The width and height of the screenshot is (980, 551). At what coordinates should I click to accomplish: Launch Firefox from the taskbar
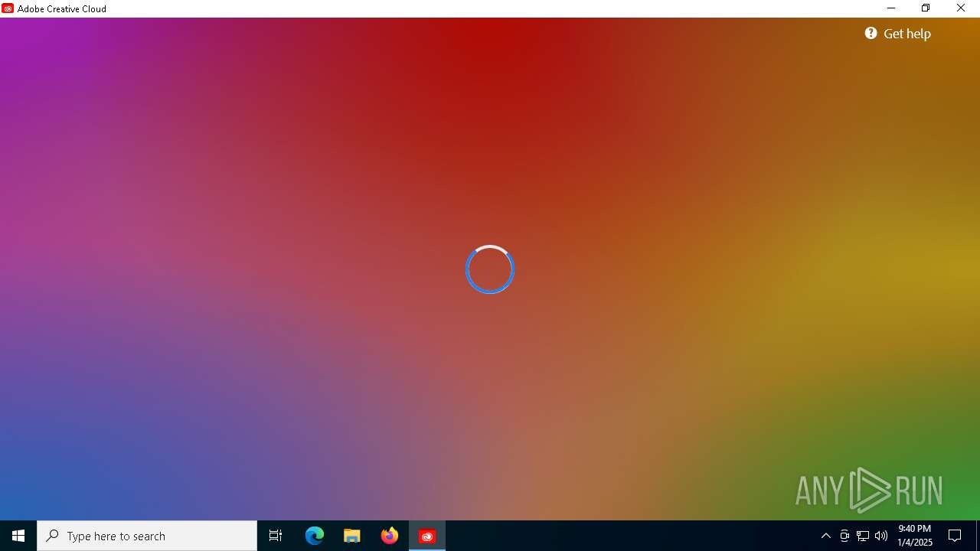pyautogui.click(x=390, y=536)
